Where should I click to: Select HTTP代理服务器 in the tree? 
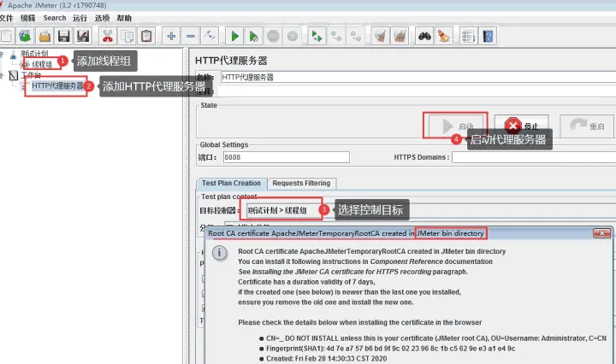(x=58, y=85)
